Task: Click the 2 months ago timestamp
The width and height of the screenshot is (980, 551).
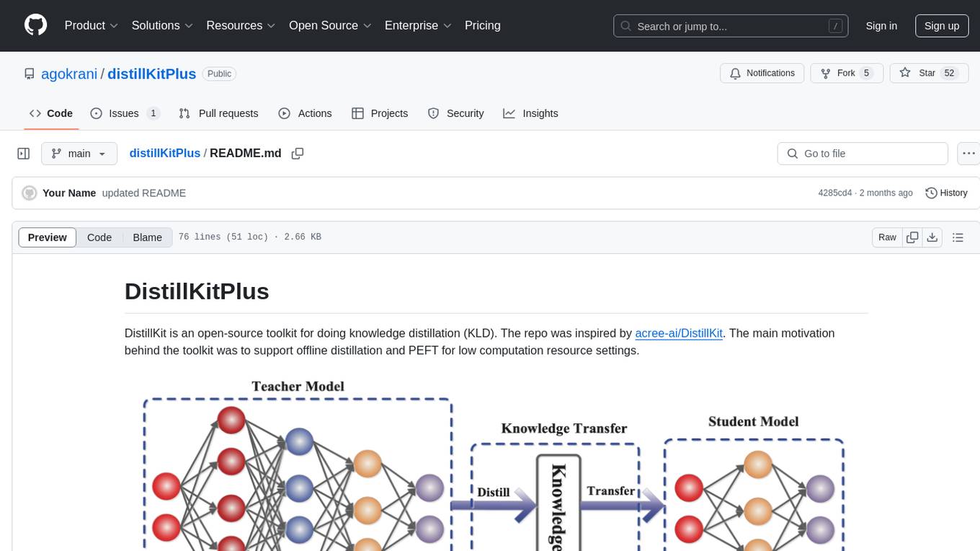Action: pos(886,193)
